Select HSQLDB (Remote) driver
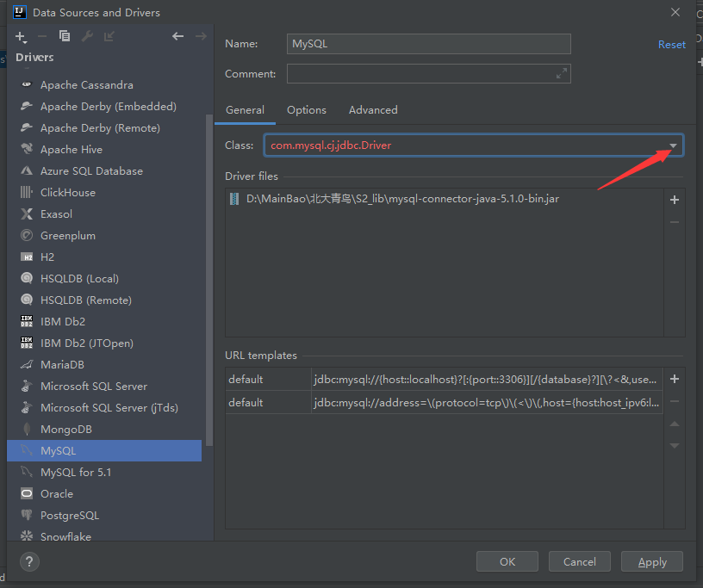703x588 pixels. (x=104, y=300)
